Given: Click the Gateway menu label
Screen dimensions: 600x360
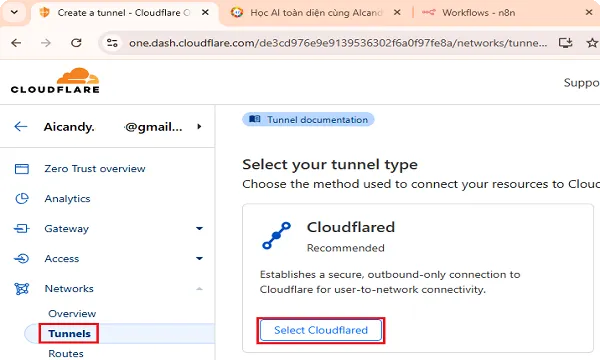Looking at the screenshot, I should (67, 229).
